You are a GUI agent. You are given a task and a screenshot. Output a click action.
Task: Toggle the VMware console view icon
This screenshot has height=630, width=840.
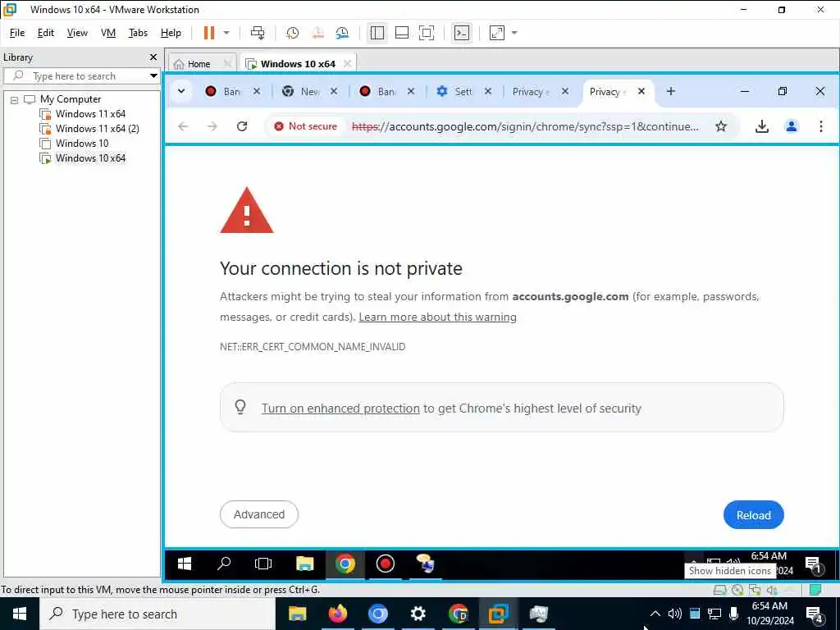tap(461, 33)
